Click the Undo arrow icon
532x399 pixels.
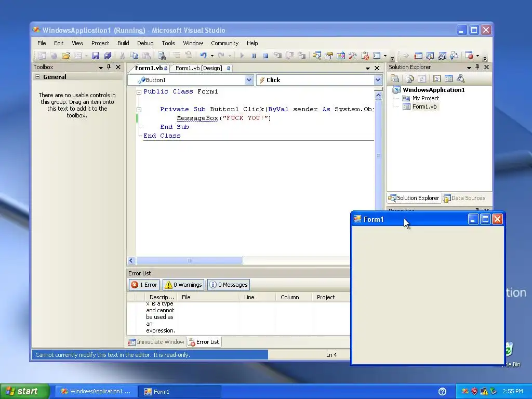(203, 56)
